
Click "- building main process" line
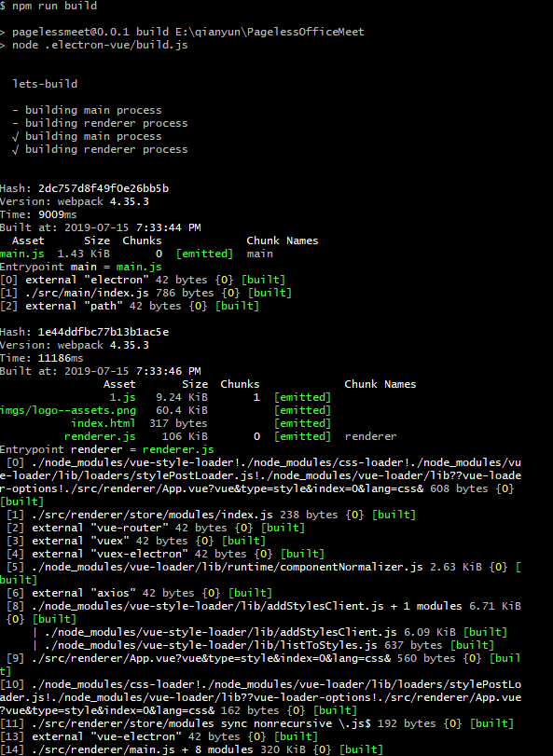pyautogui.click(x=88, y=110)
